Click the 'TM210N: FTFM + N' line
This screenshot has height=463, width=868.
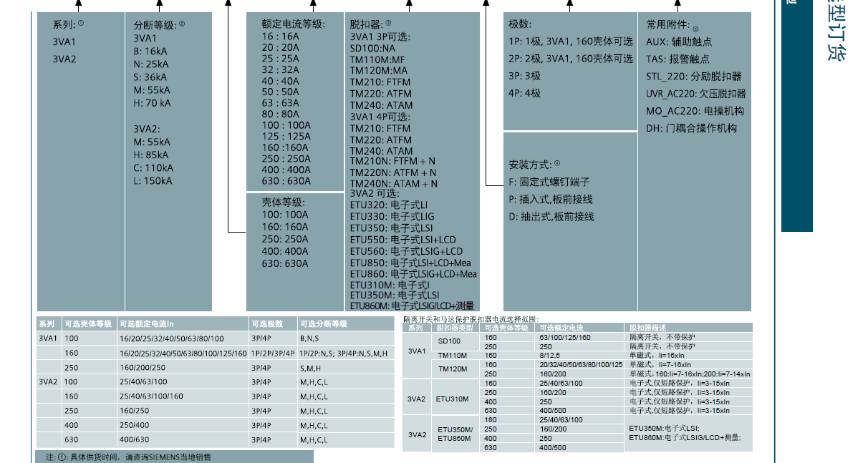(392, 162)
